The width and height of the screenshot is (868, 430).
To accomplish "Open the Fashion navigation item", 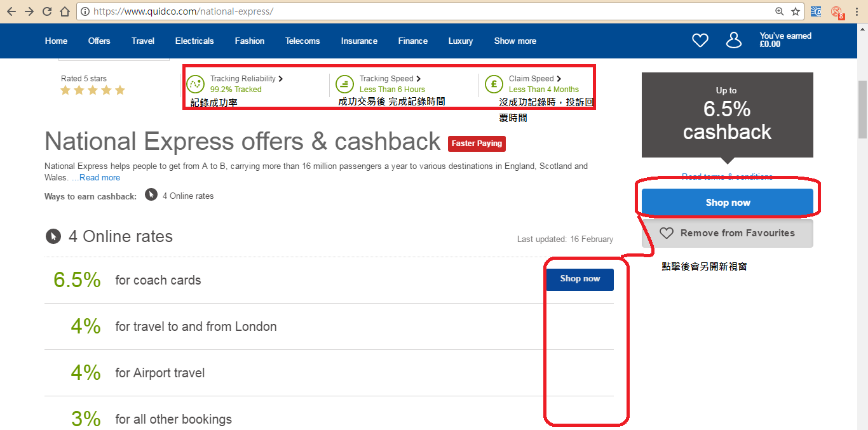I will click(250, 41).
